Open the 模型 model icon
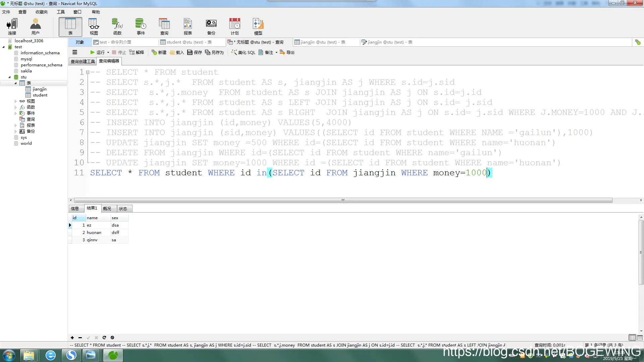This screenshot has height=362, width=644. [258, 26]
